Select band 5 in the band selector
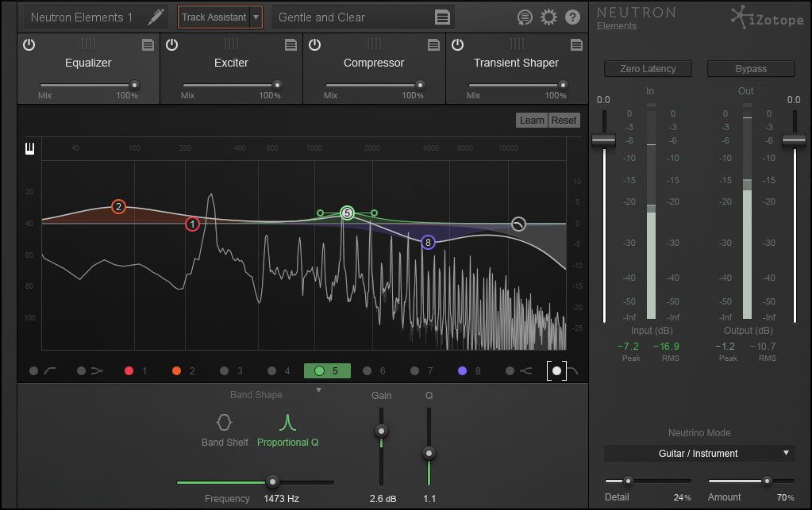The height and width of the screenshot is (510, 812). click(327, 371)
